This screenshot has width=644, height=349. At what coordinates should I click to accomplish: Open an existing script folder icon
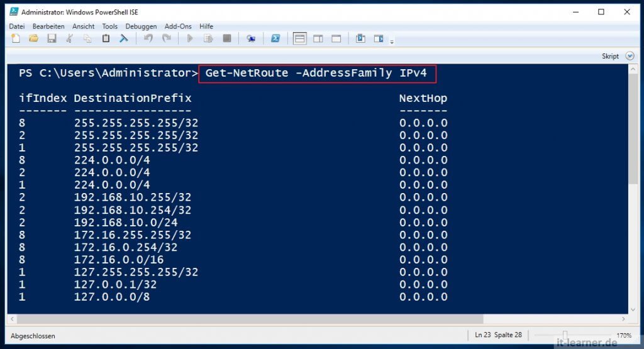(x=34, y=38)
